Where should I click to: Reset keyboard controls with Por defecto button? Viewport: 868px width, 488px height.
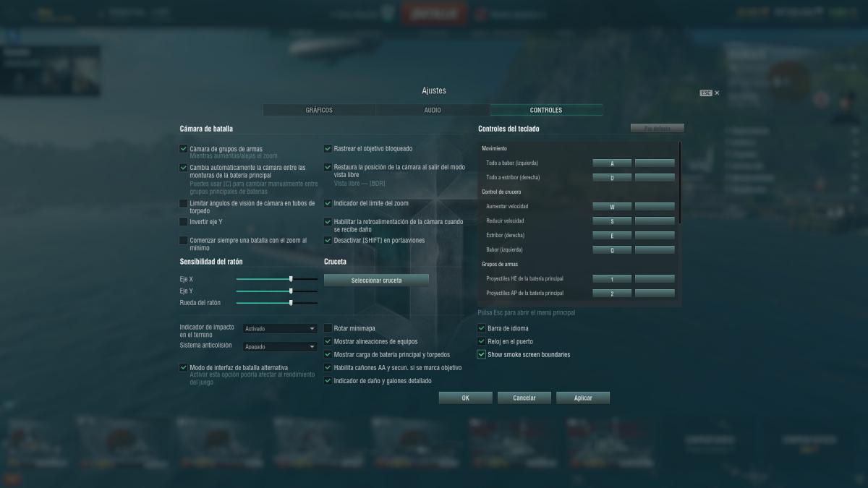click(x=658, y=129)
